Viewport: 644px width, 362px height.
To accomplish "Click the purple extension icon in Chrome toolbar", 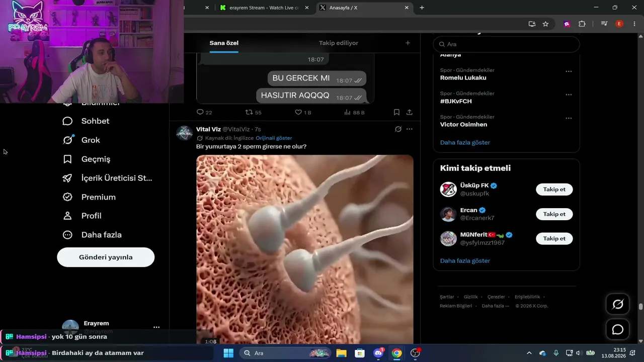I will click(567, 24).
